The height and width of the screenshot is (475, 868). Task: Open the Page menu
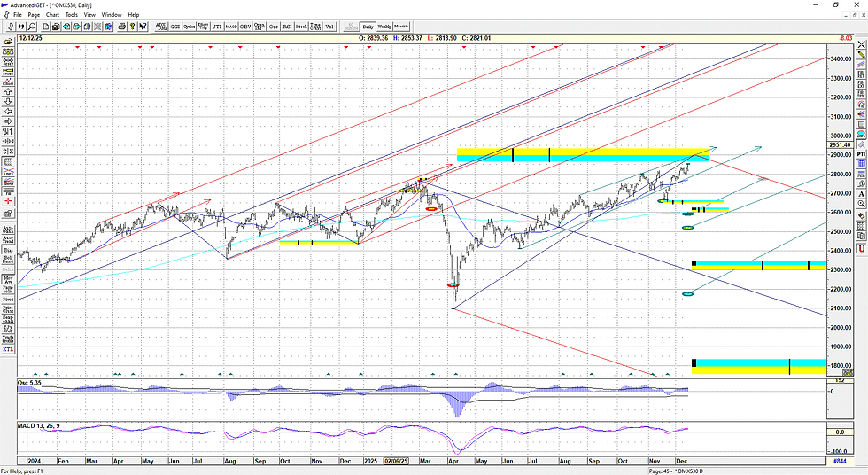coord(34,15)
